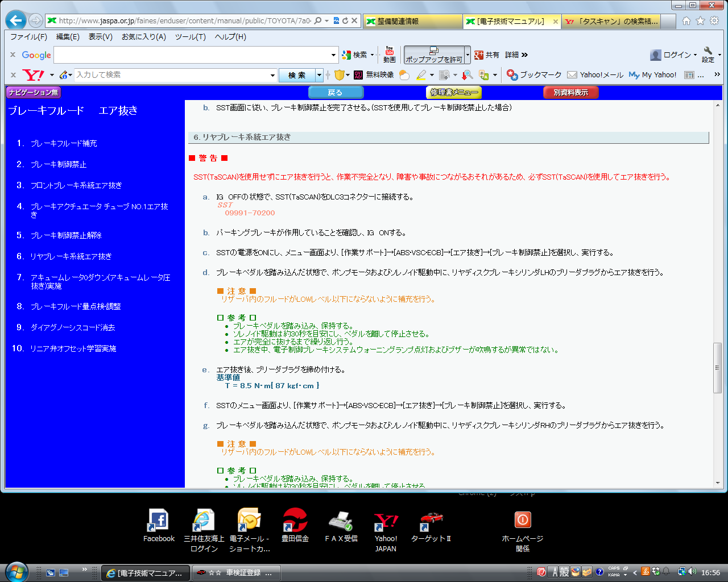The width and height of the screenshot is (728, 582).
Task: Open the browser Tools gear icon
Action: tap(714, 20)
